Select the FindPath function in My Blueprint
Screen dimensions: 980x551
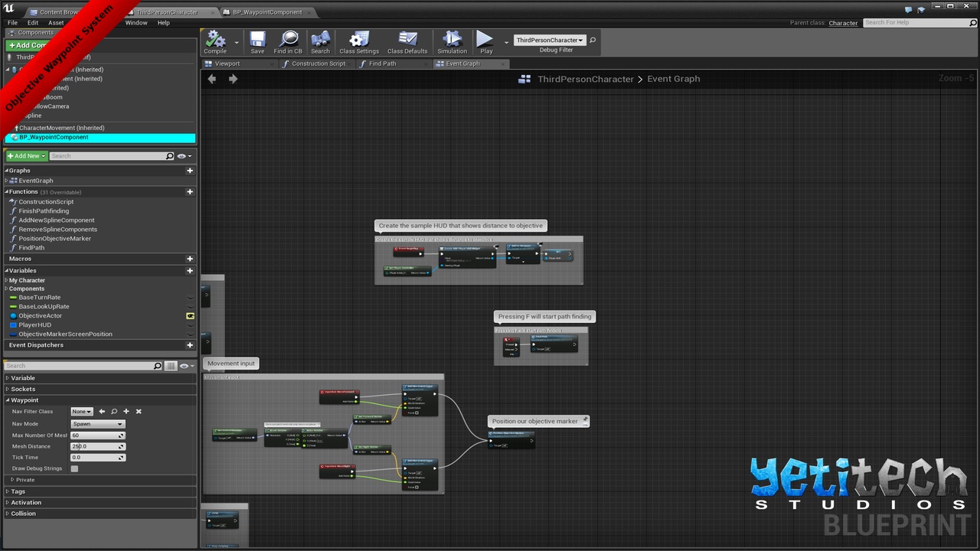(31, 248)
